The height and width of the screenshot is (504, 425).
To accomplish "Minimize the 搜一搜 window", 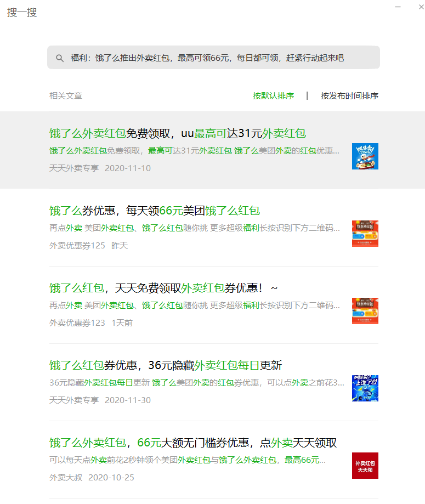I will click(x=398, y=7).
